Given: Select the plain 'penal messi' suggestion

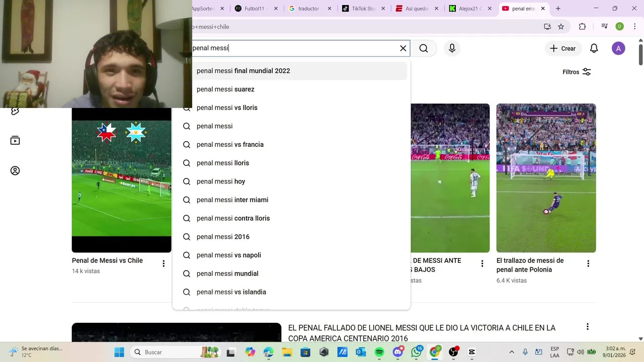Looking at the screenshot, I should coord(291,126).
